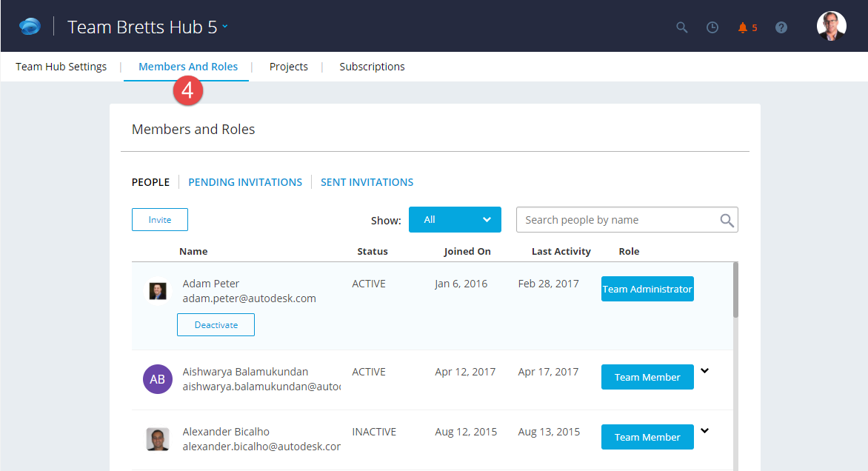This screenshot has width=868, height=471.
Task: Open help with the question mark icon
Action: tap(781, 26)
